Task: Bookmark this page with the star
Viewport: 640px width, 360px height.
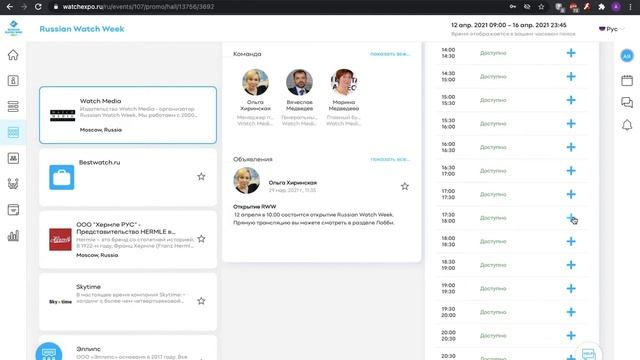Action: pos(541,7)
